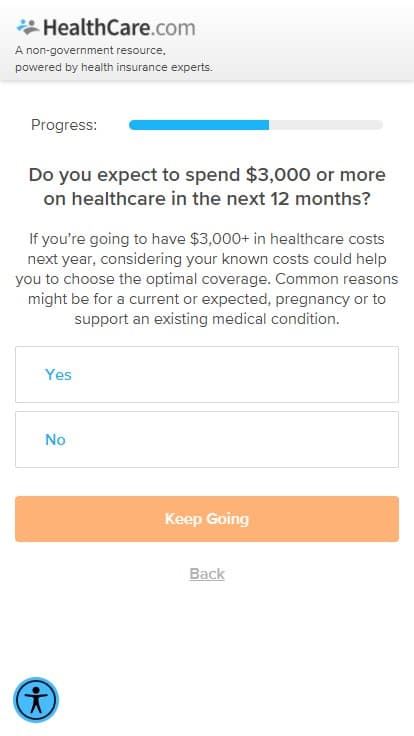Select the Yes answer option
This screenshot has height=736, width=414.
tap(207, 374)
